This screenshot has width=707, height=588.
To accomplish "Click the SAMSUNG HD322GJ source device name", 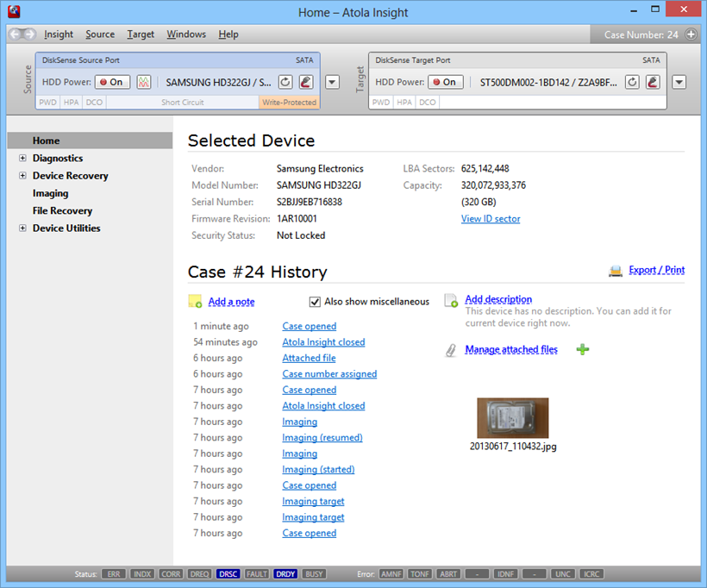I will (x=219, y=83).
